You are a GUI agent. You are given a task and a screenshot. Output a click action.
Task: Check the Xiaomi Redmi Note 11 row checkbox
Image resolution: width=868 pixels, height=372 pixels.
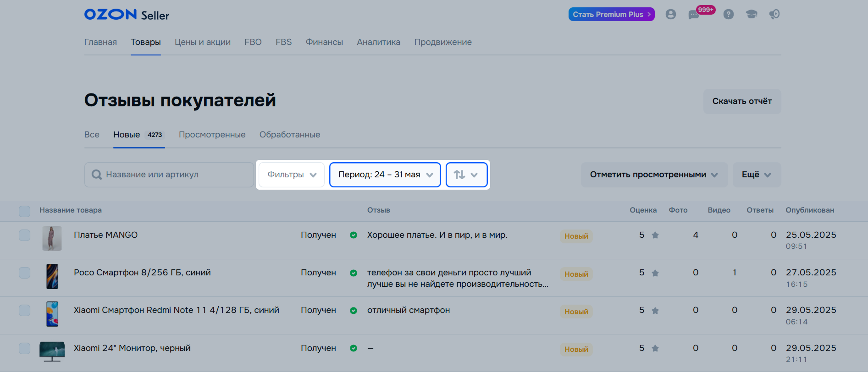24,310
